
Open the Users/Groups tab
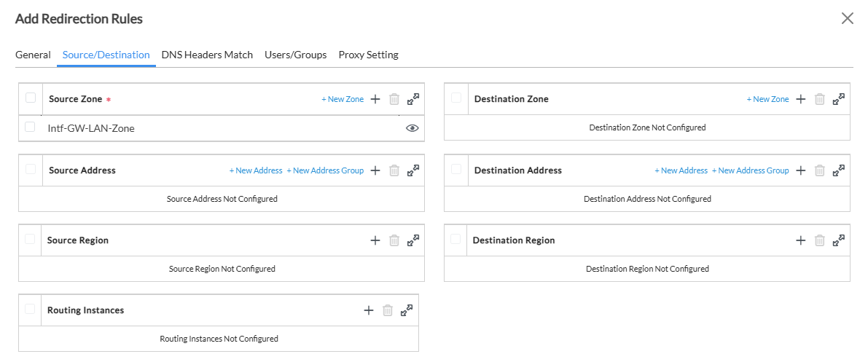[295, 55]
